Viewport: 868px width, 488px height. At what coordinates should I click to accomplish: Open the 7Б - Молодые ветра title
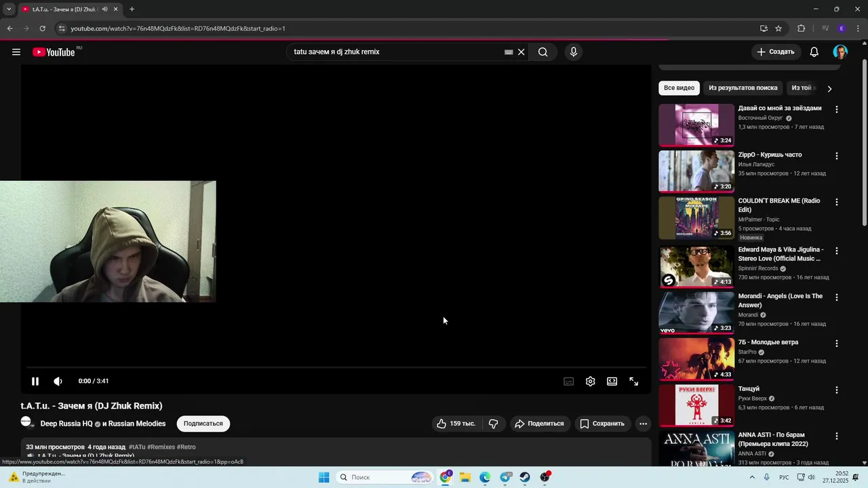tap(768, 342)
